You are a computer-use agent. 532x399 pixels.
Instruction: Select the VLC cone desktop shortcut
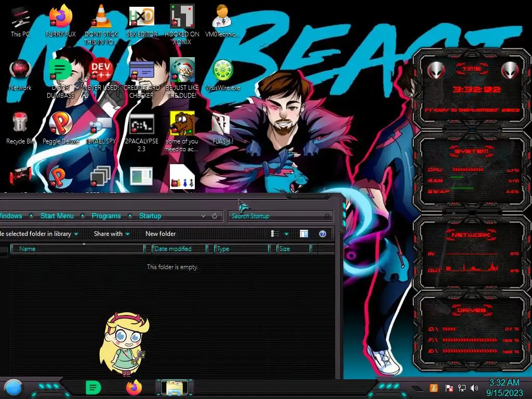[x=101, y=24]
